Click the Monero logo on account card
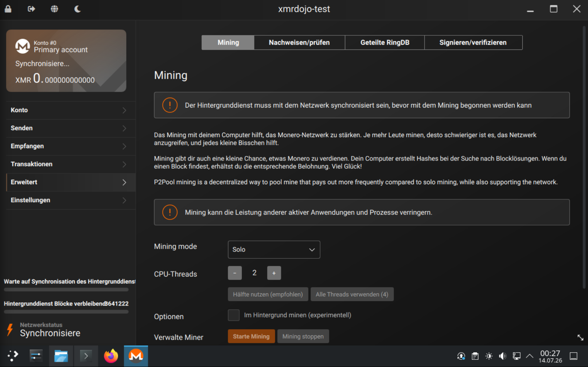588x367 pixels. tap(23, 46)
